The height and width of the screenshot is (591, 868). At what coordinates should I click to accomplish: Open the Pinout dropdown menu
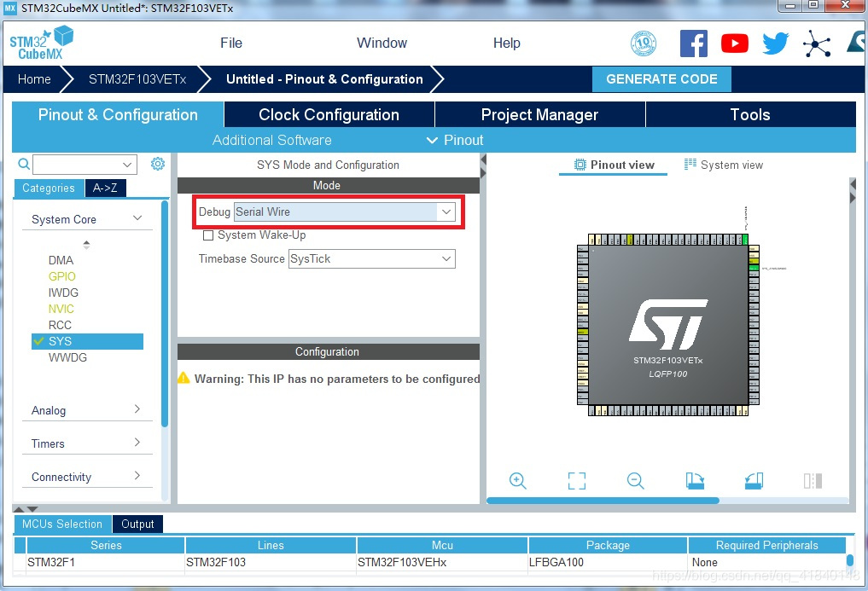pos(455,140)
